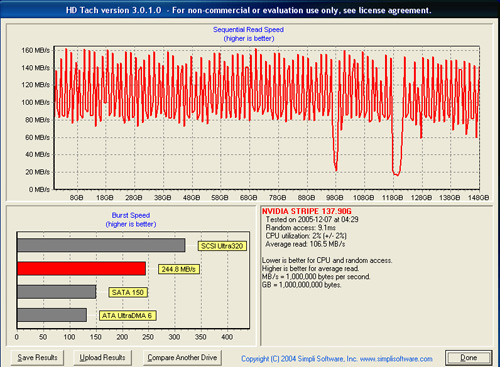Select the Random access: 9.1ms value
Viewport: 500px width, 367px height.
300,228
